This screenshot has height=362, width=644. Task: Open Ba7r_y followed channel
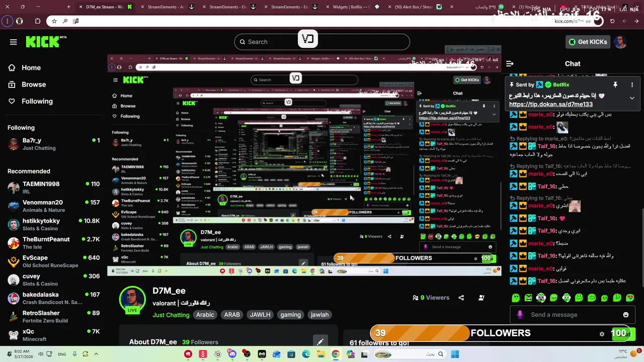click(54, 144)
